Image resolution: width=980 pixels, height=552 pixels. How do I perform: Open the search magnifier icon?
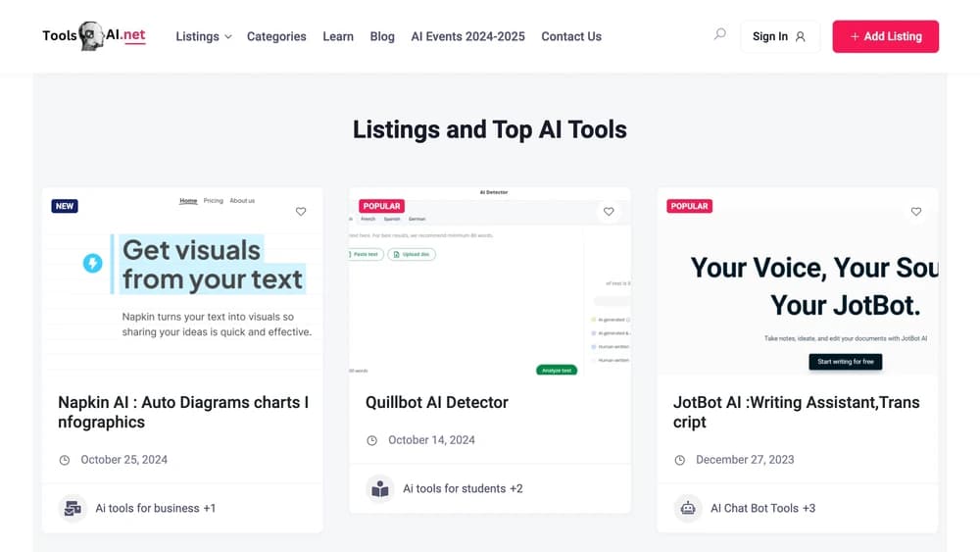(720, 33)
